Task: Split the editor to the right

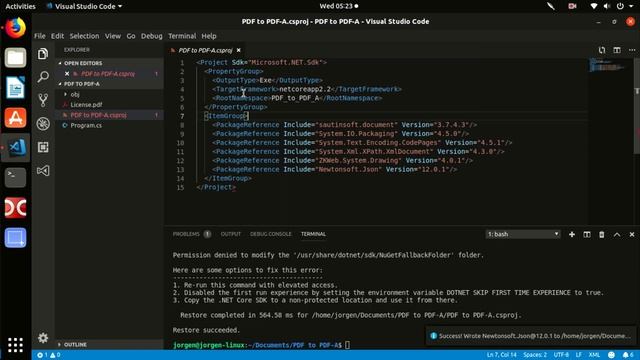Action: click(x=617, y=50)
